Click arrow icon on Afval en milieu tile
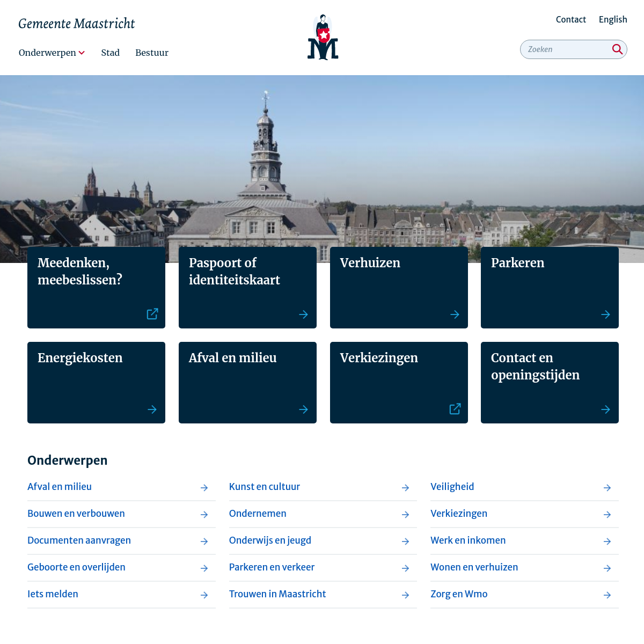644x644 pixels. click(x=304, y=409)
